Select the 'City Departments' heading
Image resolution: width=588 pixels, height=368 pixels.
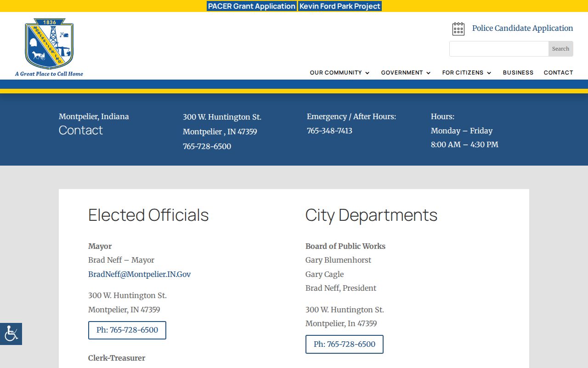pos(372,215)
